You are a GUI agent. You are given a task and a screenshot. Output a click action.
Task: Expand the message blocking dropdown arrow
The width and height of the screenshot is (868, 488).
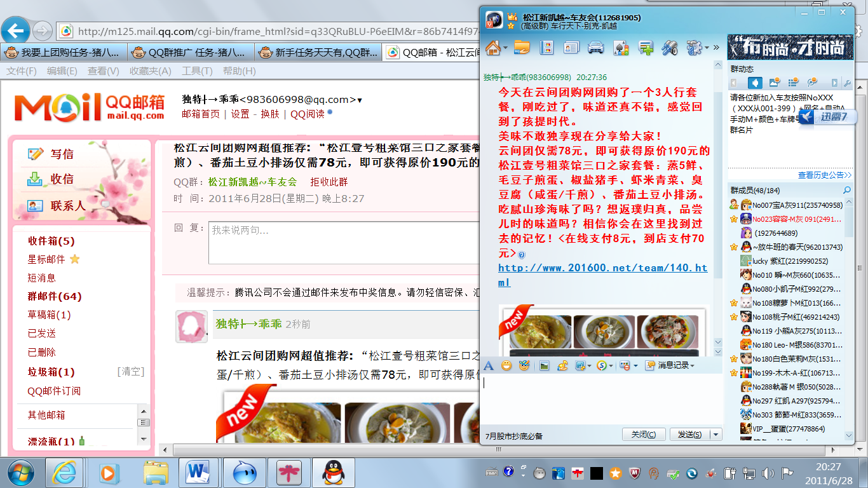tap(635, 366)
